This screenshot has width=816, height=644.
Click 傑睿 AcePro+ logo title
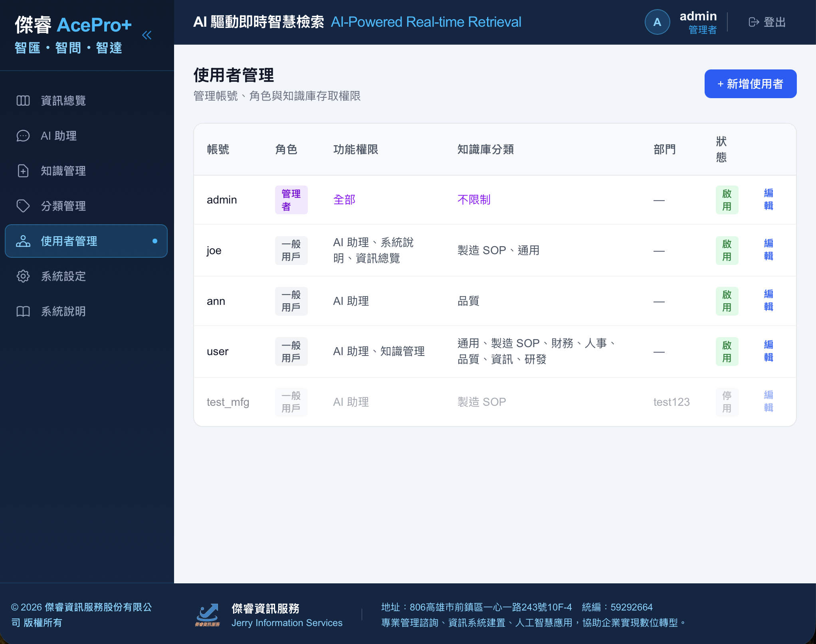point(73,25)
